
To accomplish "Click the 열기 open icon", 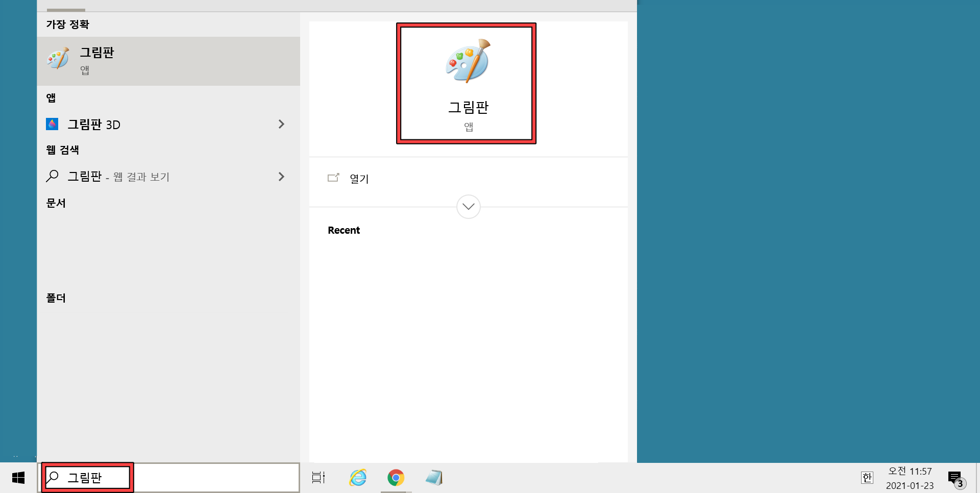I will click(x=333, y=178).
